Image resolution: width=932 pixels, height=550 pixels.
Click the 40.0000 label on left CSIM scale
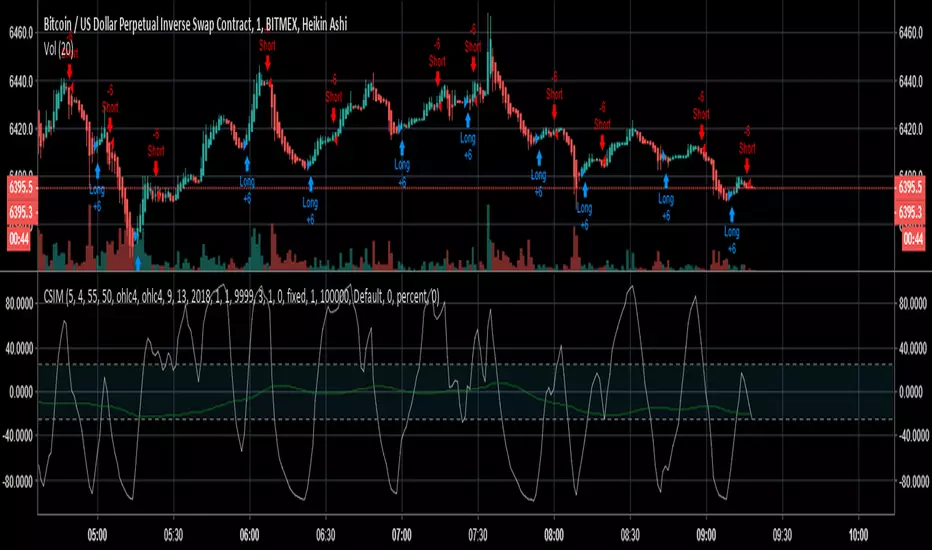click(x=18, y=348)
